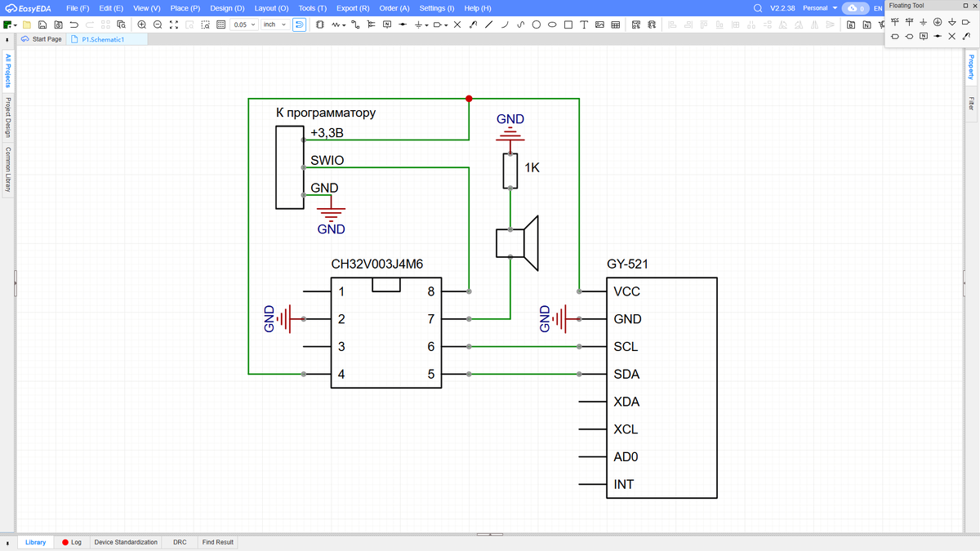
Task: Insert an image with the picture icon
Action: click(599, 24)
